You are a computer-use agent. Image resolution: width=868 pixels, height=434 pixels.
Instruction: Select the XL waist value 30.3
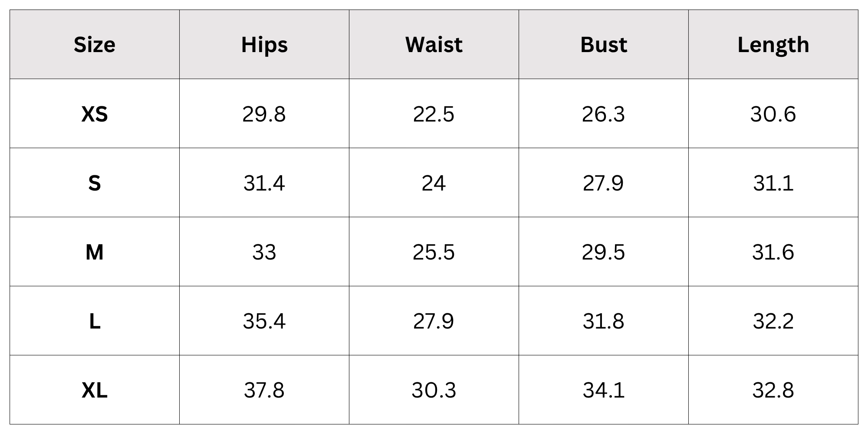coord(434,391)
